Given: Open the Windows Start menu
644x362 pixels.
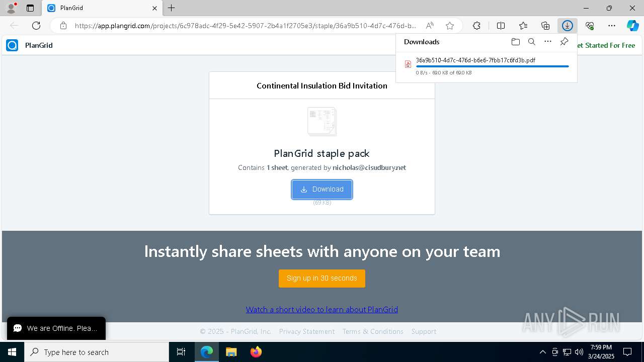Looking at the screenshot, I should click(x=12, y=352).
